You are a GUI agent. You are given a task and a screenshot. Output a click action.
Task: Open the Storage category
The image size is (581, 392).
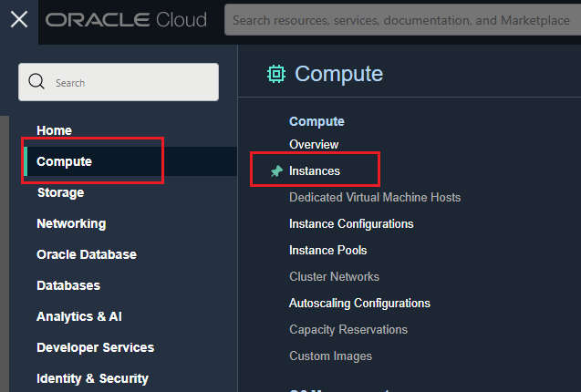(x=61, y=192)
